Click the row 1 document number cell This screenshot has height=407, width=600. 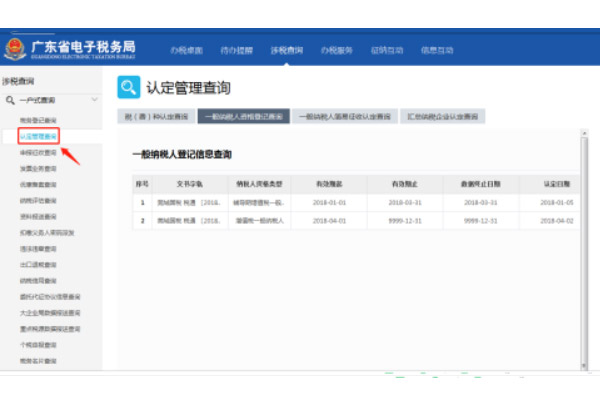pos(189,202)
